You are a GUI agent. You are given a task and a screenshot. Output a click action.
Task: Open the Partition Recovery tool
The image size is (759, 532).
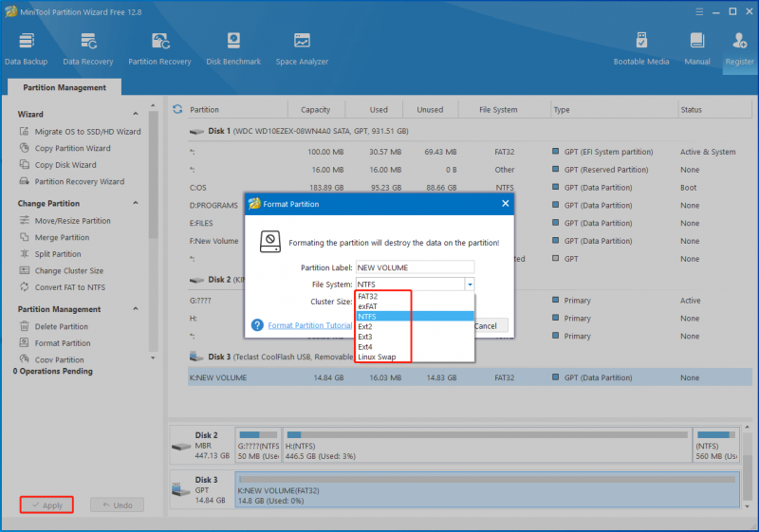point(159,49)
